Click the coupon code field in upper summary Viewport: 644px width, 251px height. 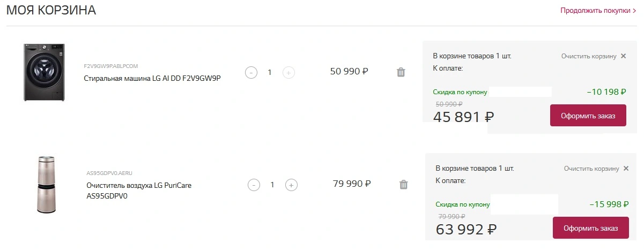(x=520, y=92)
